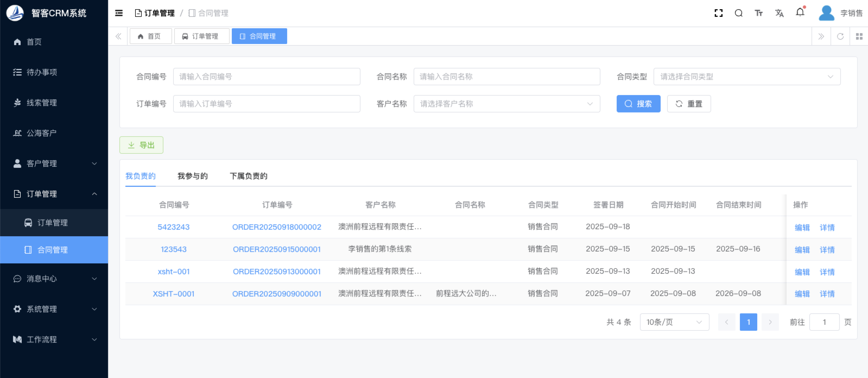Open the language translation icon
Viewport: 868px width, 378px height.
[780, 13]
